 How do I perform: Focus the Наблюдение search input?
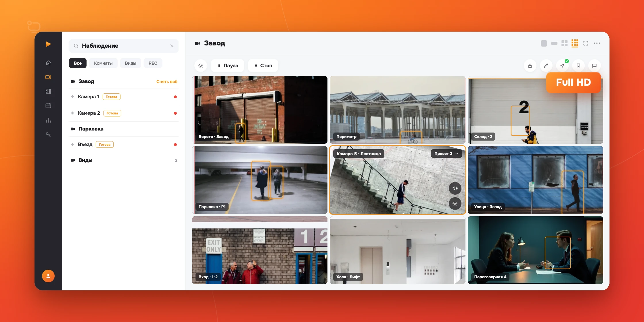[x=124, y=46]
